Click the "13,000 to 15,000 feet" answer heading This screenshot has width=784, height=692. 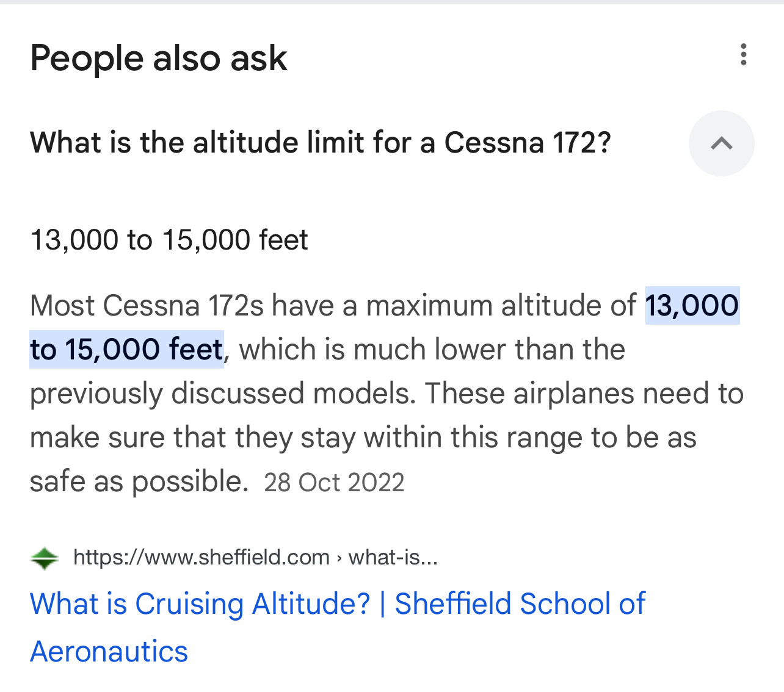(169, 240)
